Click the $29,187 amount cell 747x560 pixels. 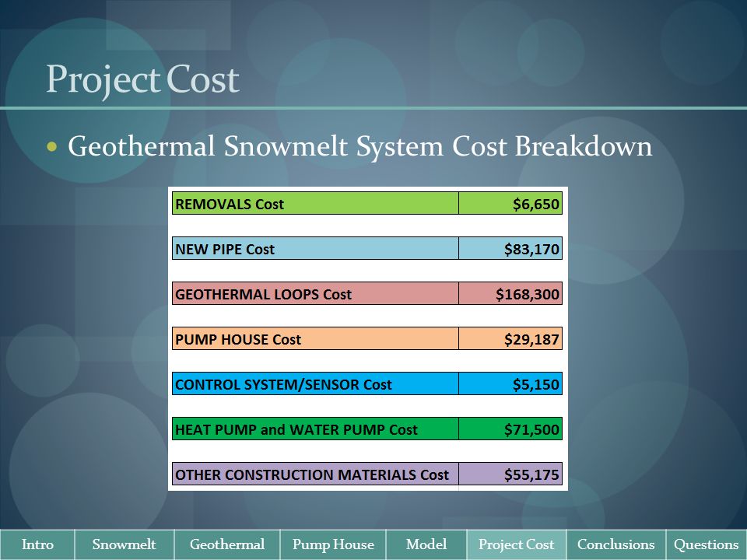[510, 338]
